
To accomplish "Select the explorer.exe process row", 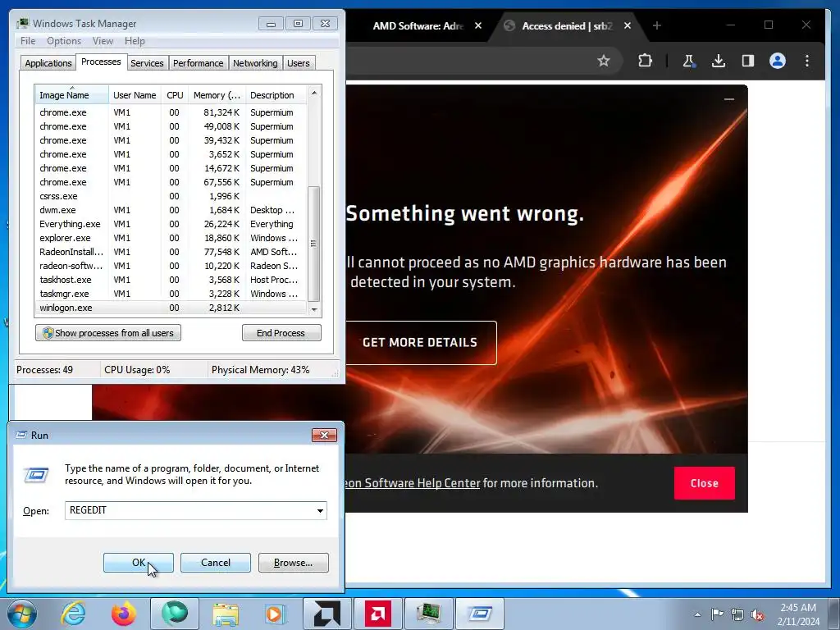I will (171, 238).
